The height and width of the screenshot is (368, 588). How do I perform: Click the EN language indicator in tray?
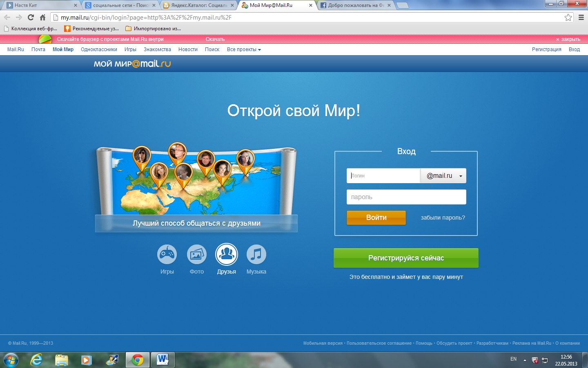click(x=513, y=359)
